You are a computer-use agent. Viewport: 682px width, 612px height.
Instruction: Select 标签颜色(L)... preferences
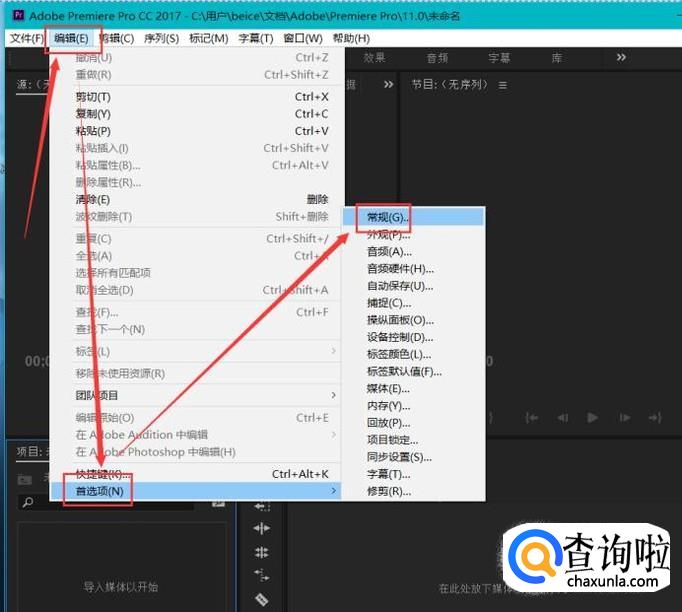414,354
